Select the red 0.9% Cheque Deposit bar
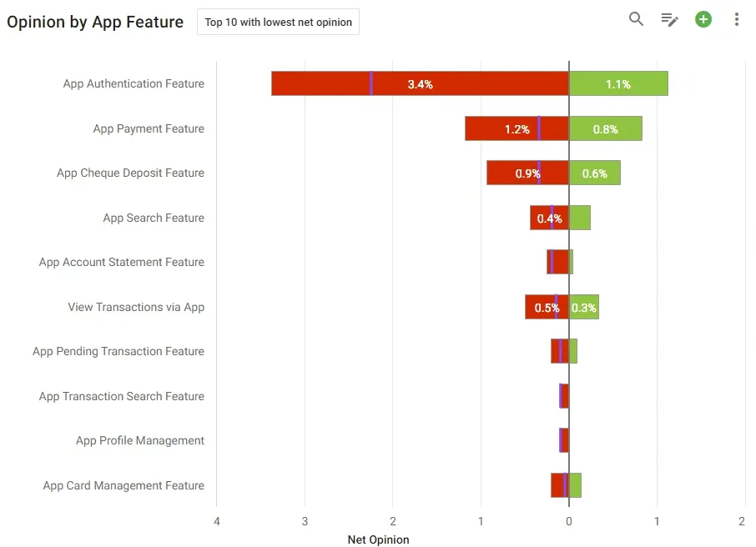Viewport: 756px width, 547px height. (x=528, y=173)
